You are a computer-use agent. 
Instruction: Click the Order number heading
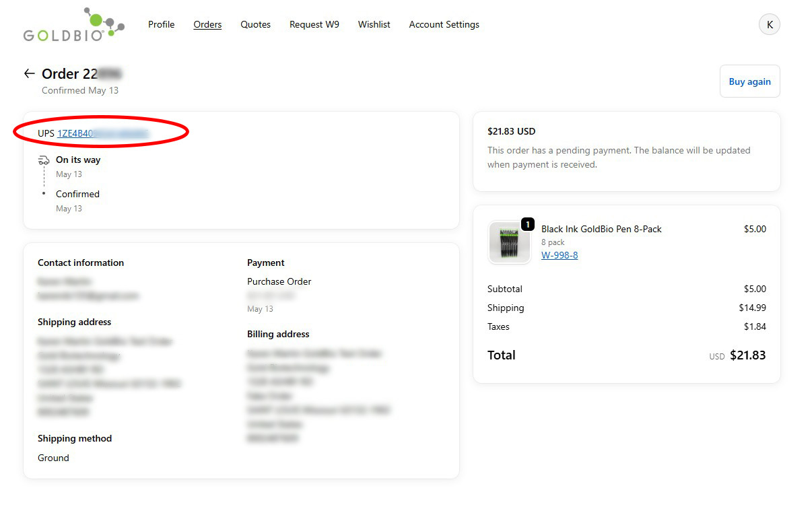81,73
